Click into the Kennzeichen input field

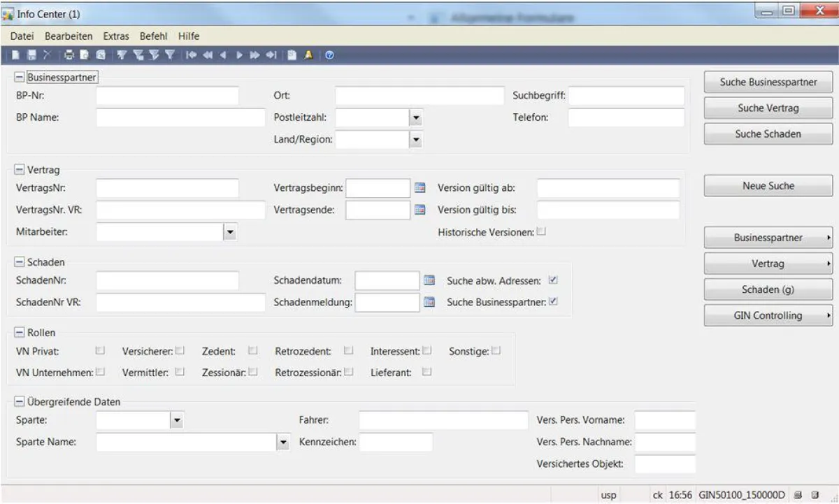(396, 442)
